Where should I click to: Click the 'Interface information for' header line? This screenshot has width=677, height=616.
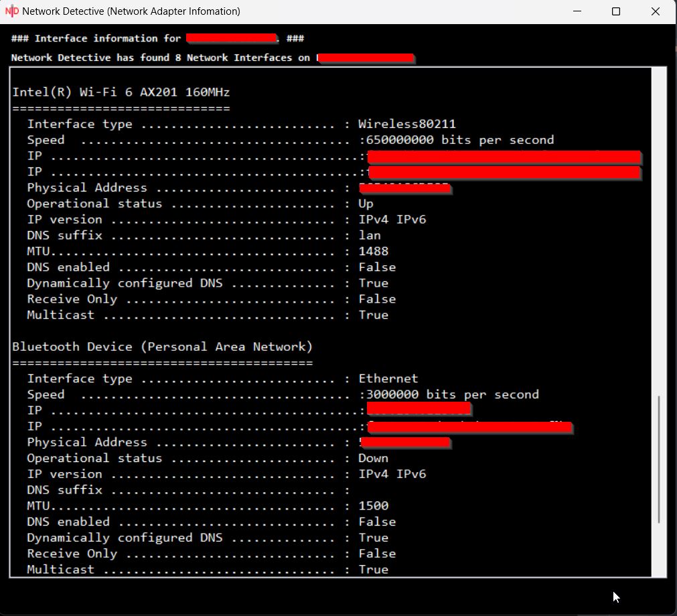pos(157,38)
